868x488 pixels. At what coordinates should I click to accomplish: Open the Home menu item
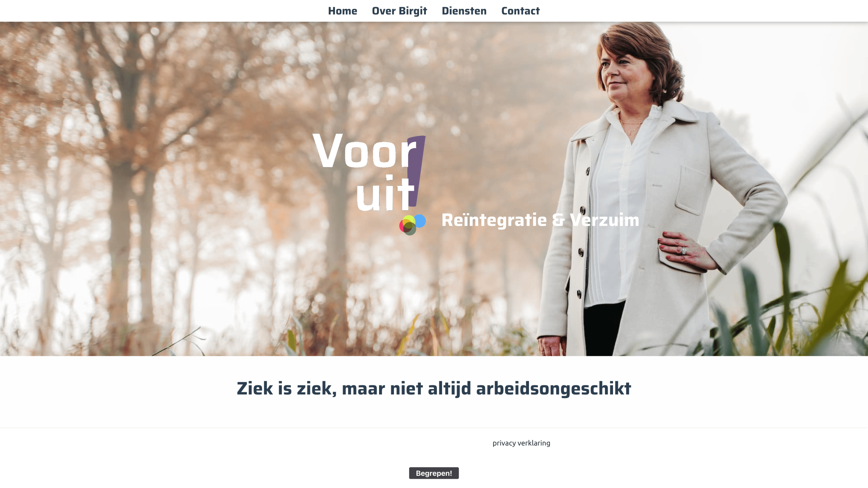pos(342,11)
